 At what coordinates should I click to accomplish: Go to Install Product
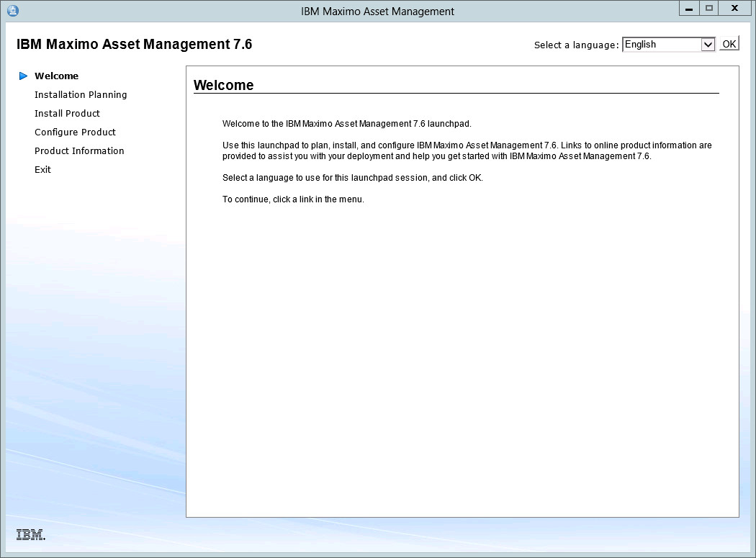(67, 113)
